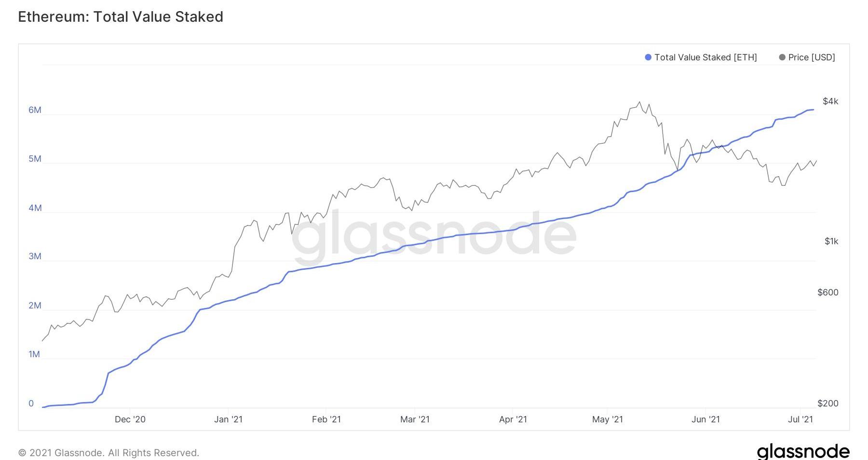Click the $1k price axis label
The image size is (868, 460).
831,241
